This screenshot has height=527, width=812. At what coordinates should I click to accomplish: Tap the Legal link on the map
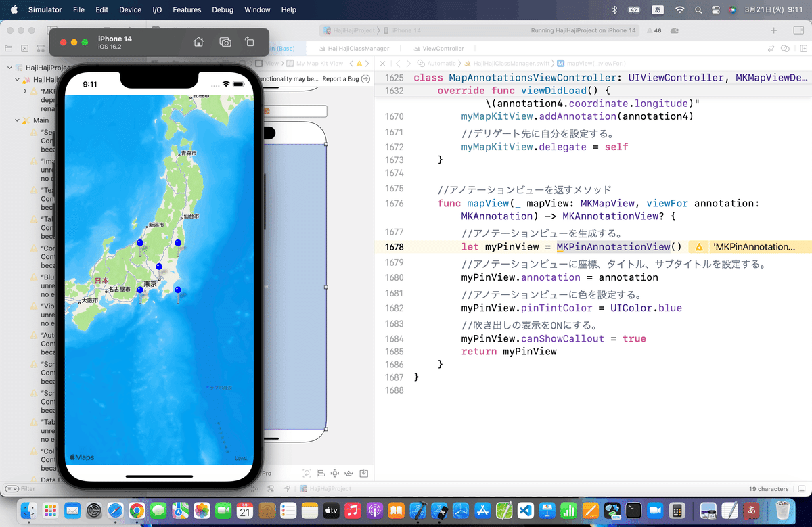(x=240, y=458)
